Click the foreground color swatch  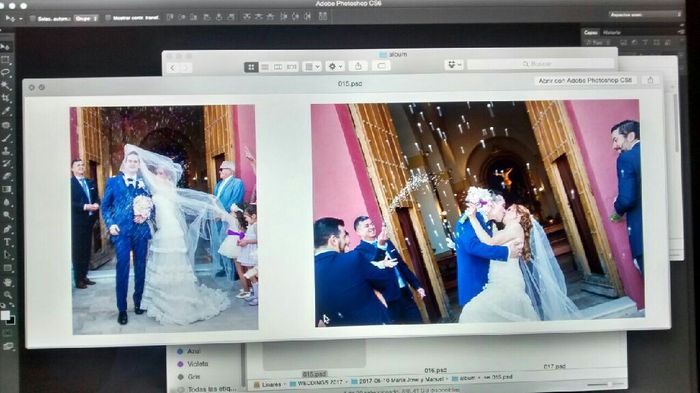click(5, 315)
